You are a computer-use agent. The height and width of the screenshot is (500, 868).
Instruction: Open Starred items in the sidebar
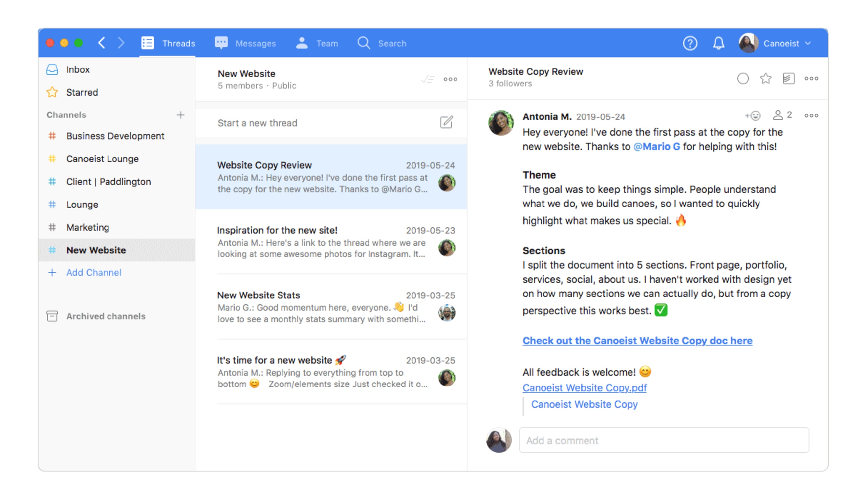point(82,92)
